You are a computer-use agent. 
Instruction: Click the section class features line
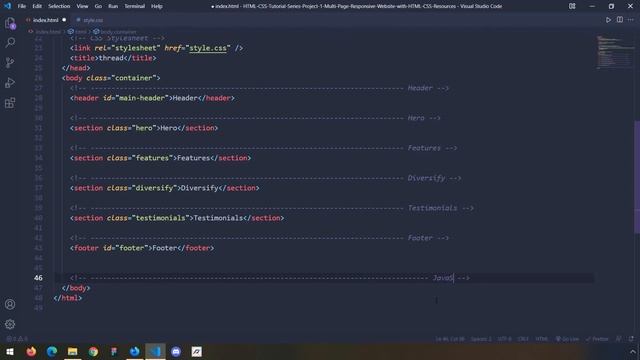160,158
